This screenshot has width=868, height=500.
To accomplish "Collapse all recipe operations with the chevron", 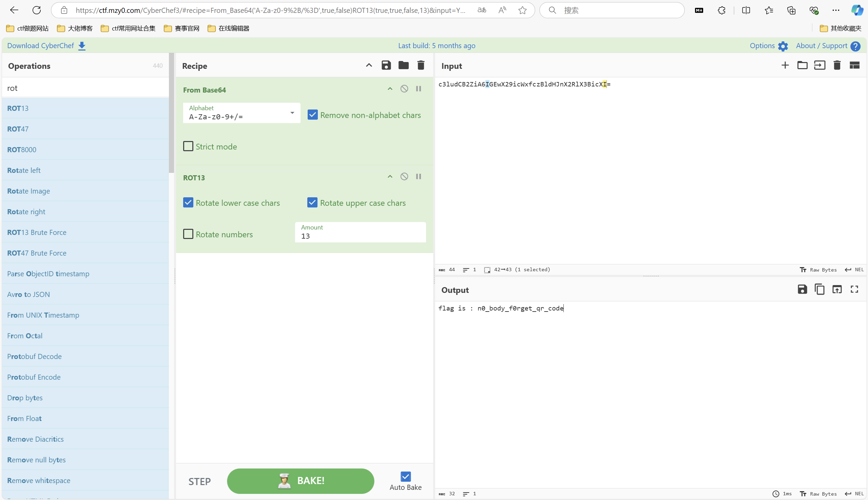I will pos(369,65).
